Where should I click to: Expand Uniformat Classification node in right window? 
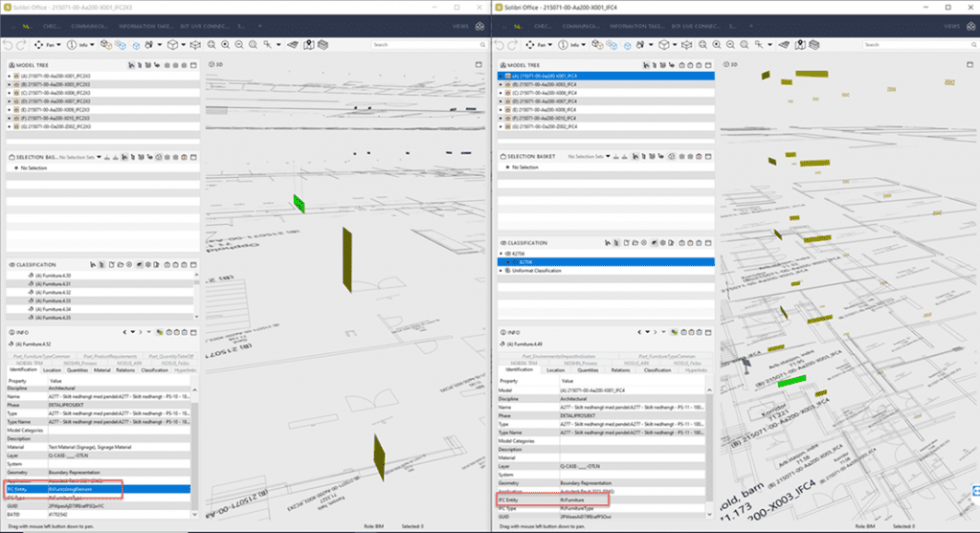pos(501,271)
